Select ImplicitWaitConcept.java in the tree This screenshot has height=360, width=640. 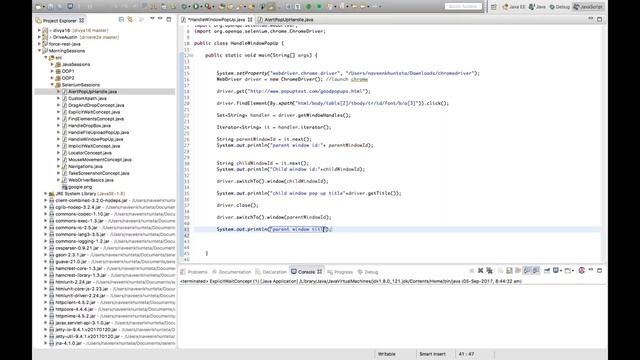click(x=94, y=146)
